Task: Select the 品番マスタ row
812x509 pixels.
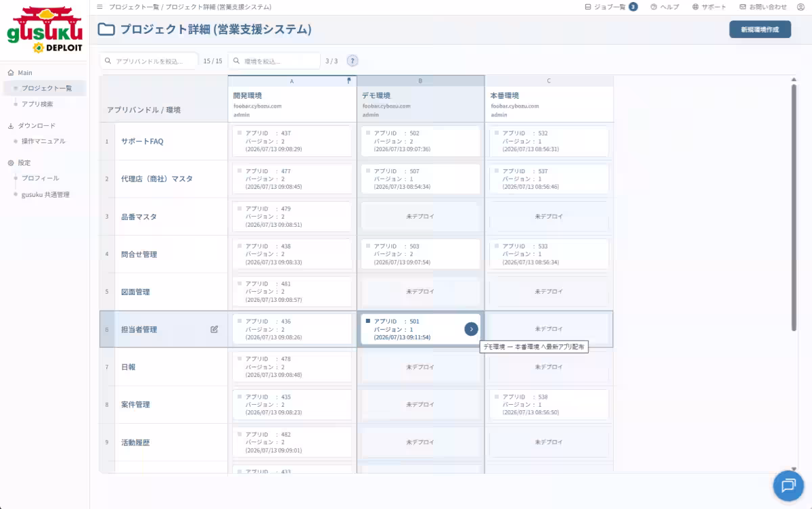Action: [x=164, y=217]
